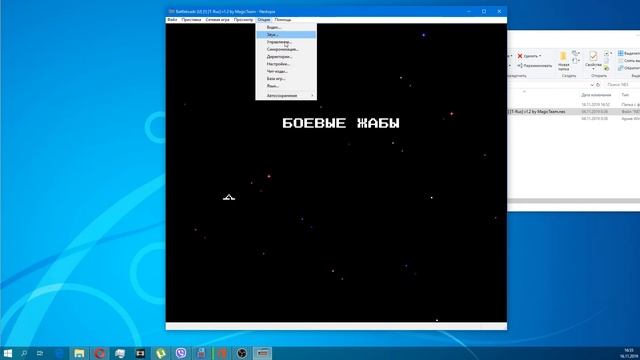This screenshot has width=640, height=360.
Task: Choose Директории... in the options menu
Action: coord(286,57)
